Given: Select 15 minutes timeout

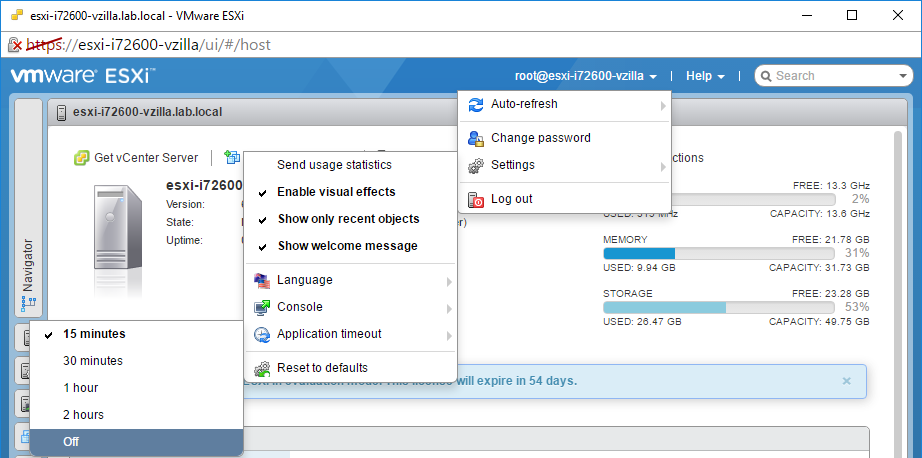Looking at the screenshot, I should click(x=136, y=334).
